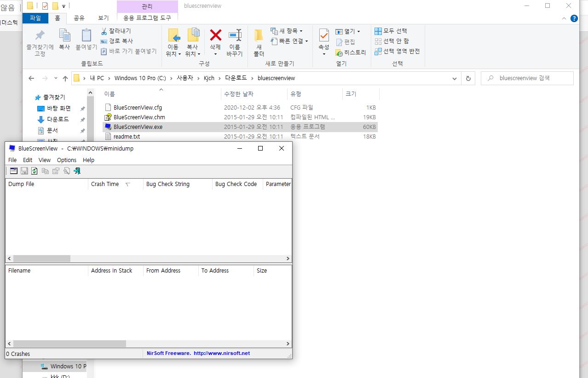Viewport: 588px width, 378px height.
Task: Open the new item (새 항목) dropdown
Action: click(x=287, y=31)
